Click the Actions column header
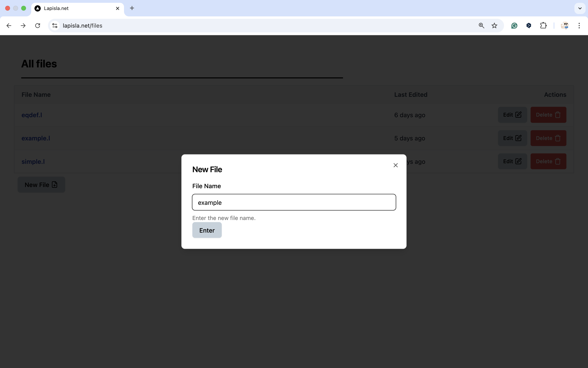This screenshot has width=588, height=368. (555, 95)
